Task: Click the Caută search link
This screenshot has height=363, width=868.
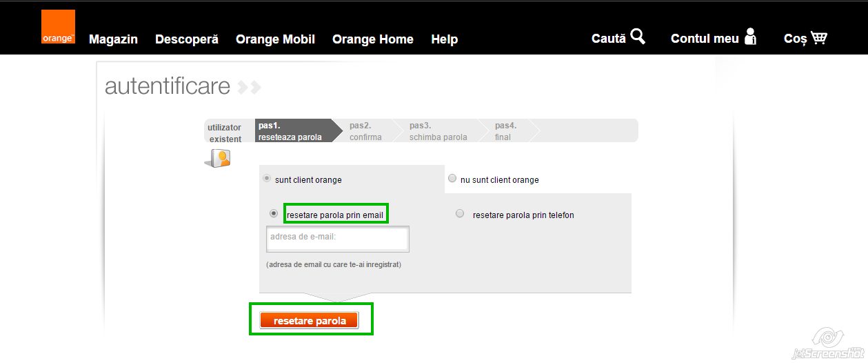Action: pos(608,39)
